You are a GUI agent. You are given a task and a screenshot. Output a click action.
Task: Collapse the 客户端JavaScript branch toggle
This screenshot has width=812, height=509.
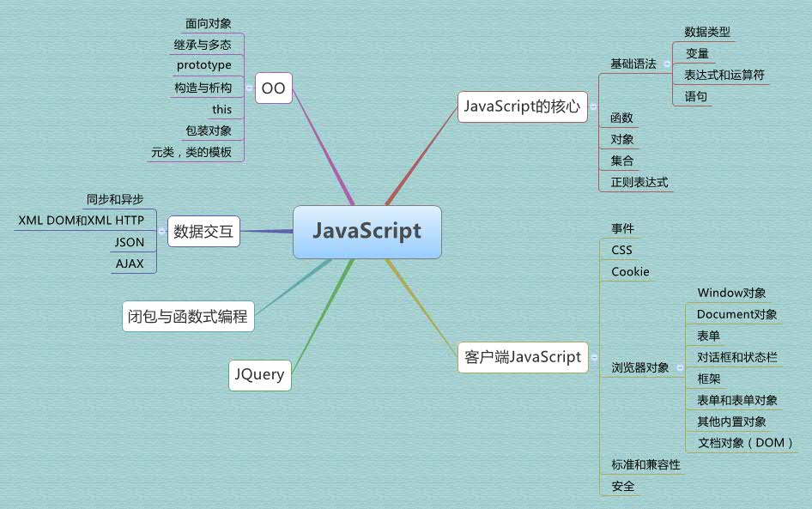click(593, 357)
